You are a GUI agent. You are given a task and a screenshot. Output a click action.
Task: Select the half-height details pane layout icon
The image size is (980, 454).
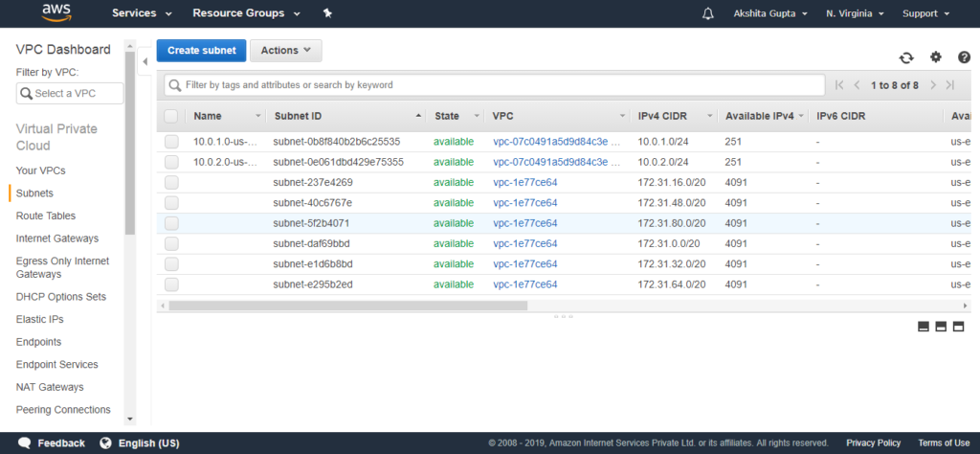click(x=941, y=327)
